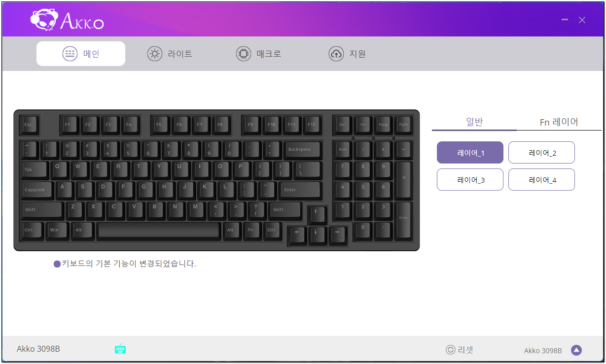Select the spacebar key on the keyboard
Viewport: 606px width, 364px height.
[159, 231]
